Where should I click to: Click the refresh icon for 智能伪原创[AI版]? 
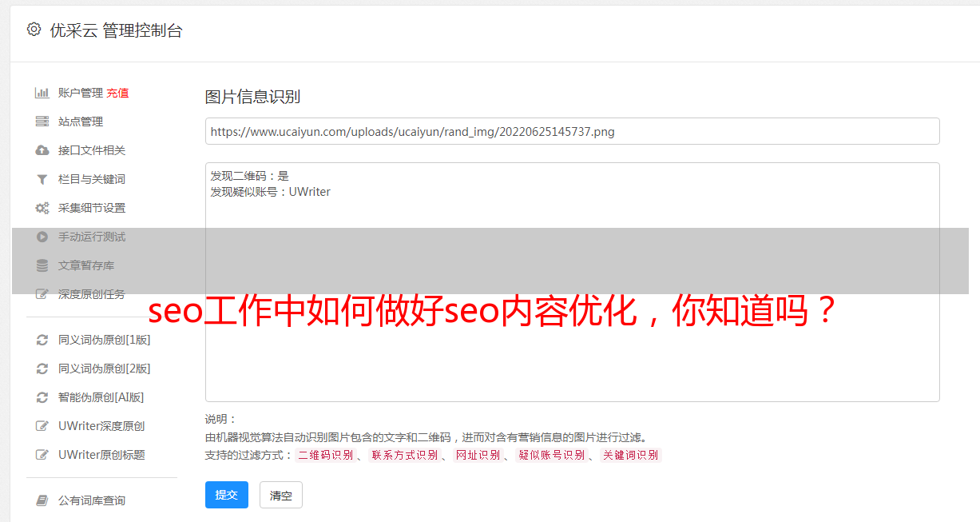42,397
